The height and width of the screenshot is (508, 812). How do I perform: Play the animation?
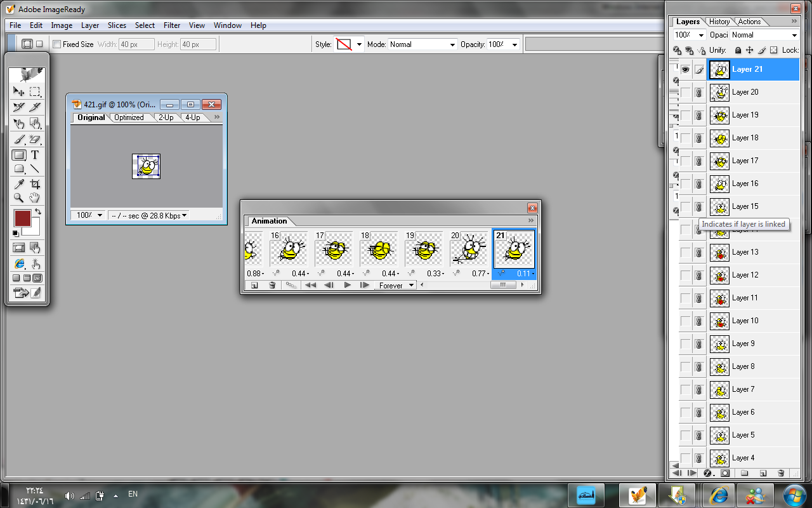pyautogui.click(x=347, y=285)
